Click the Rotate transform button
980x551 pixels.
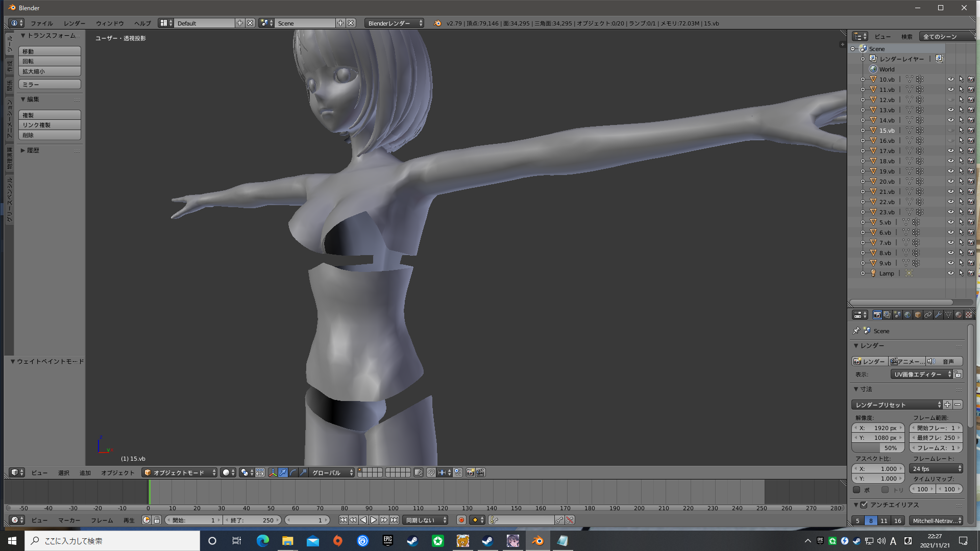pos(50,61)
